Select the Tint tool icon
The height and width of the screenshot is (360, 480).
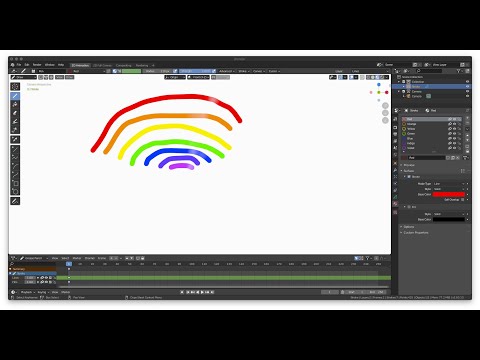tap(15, 121)
